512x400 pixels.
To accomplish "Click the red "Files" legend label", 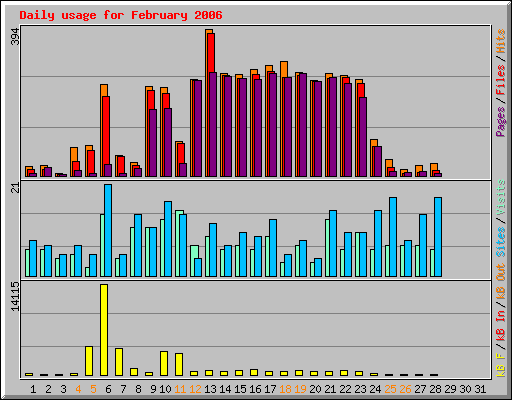I will click(x=500, y=80).
